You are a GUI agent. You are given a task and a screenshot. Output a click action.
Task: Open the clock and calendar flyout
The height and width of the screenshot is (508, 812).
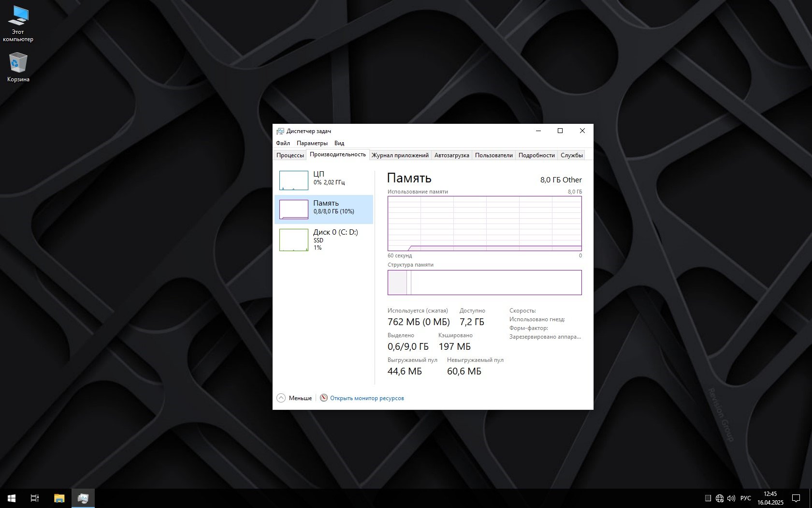(770, 498)
